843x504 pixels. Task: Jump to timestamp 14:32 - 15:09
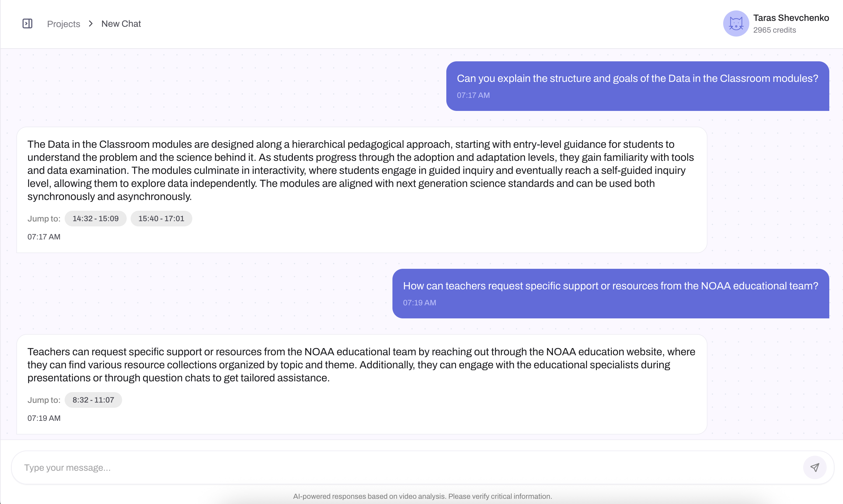point(96,218)
